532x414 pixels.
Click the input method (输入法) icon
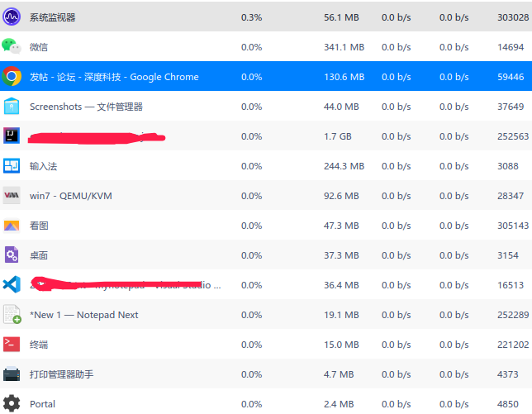point(12,166)
